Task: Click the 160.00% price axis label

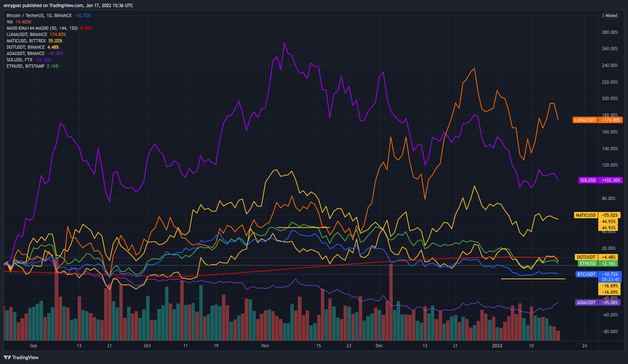Action: coord(610,132)
